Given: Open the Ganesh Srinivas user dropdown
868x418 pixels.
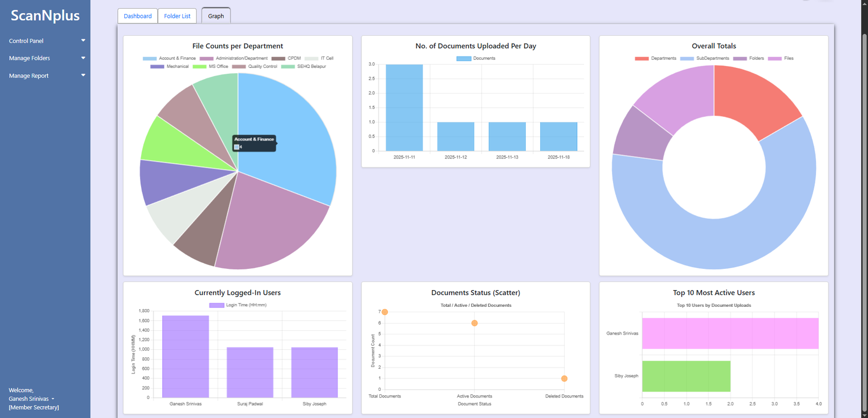Looking at the screenshot, I should coord(31,399).
